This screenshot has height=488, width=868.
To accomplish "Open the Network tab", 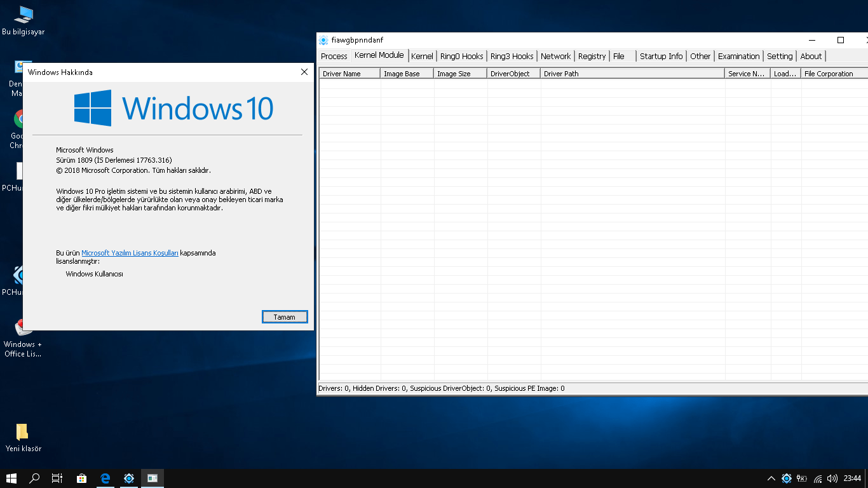I will (x=556, y=56).
